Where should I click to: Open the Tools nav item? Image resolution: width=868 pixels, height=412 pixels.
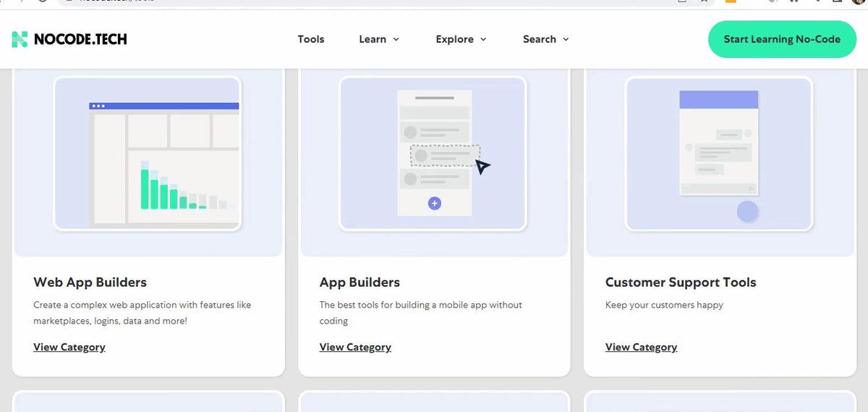click(311, 39)
